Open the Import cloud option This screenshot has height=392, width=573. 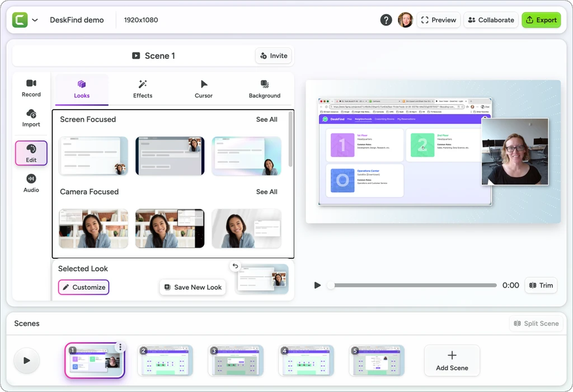tap(31, 118)
